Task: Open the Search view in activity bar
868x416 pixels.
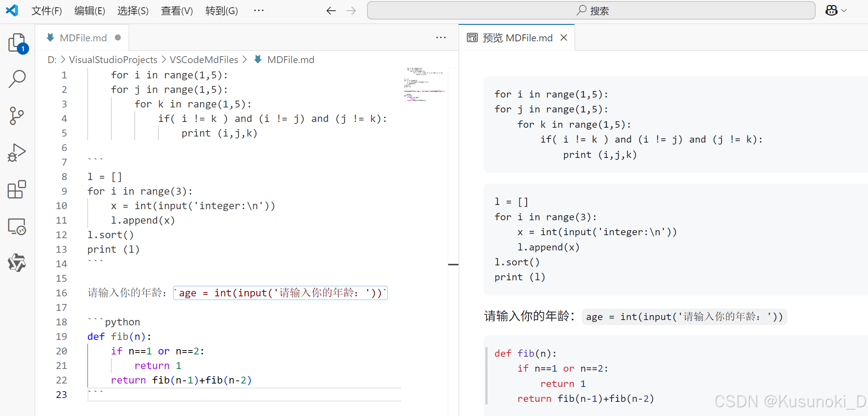Action: pyautogui.click(x=17, y=79)
